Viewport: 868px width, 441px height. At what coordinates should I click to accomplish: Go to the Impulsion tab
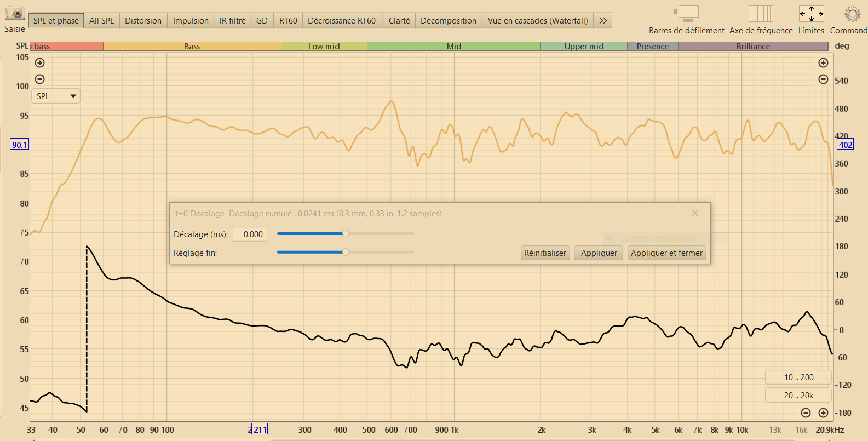click(191, 21)
